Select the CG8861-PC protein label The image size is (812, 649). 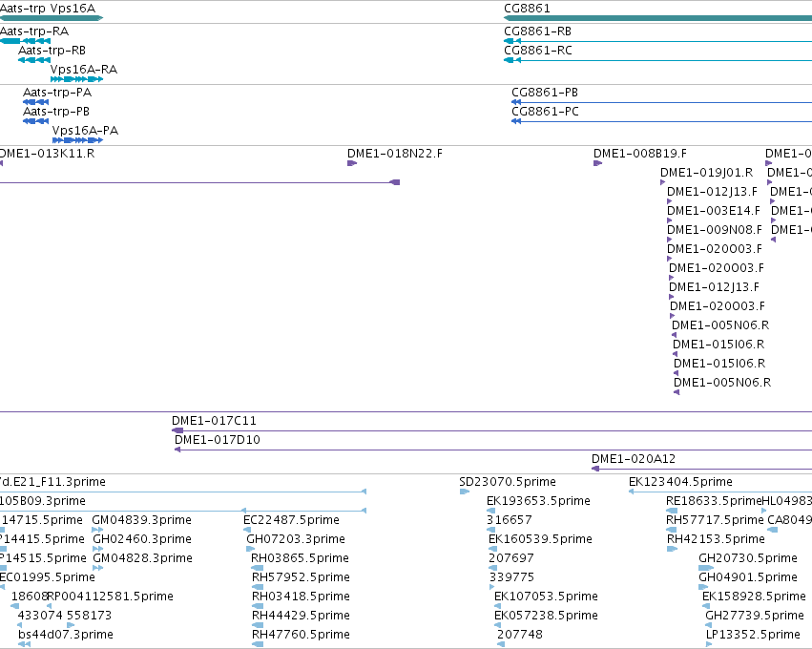(x=545, y=112)
